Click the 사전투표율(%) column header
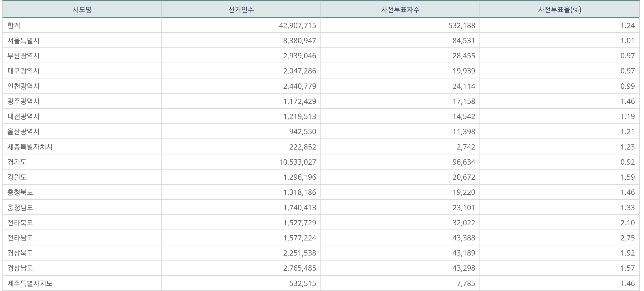This screenshot has width=644, height=291. click(559, 10)
